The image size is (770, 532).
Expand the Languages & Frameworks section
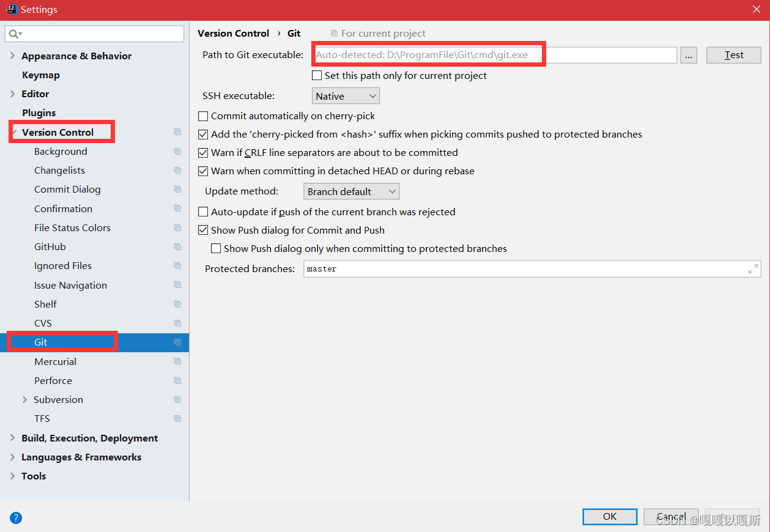pyautogui.click(x=13, y=457)
